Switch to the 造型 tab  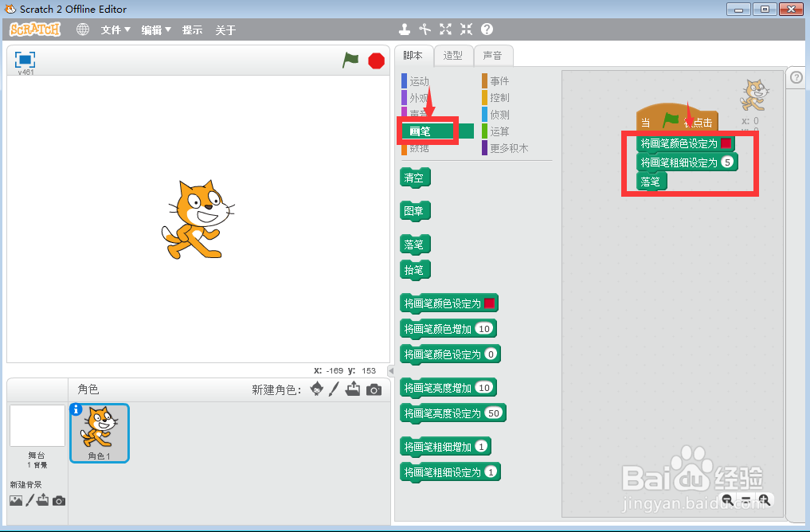click(453, 56)
